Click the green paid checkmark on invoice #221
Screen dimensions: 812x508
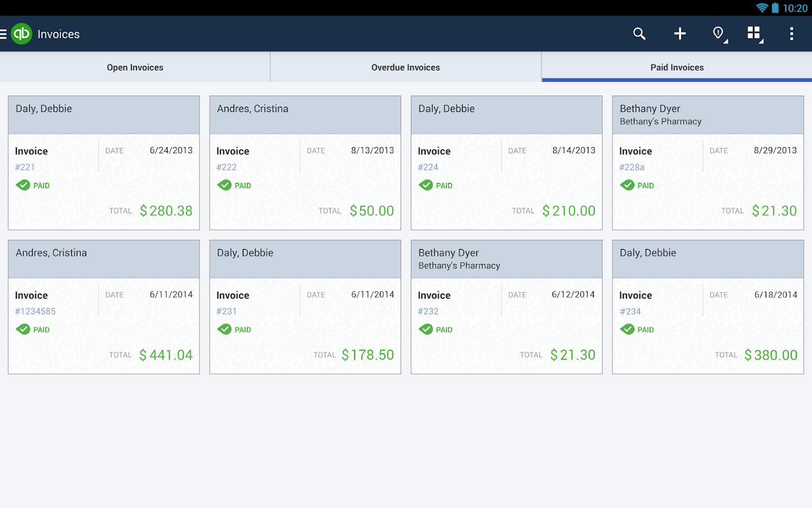pyautogui.click(x=23, y=185)
